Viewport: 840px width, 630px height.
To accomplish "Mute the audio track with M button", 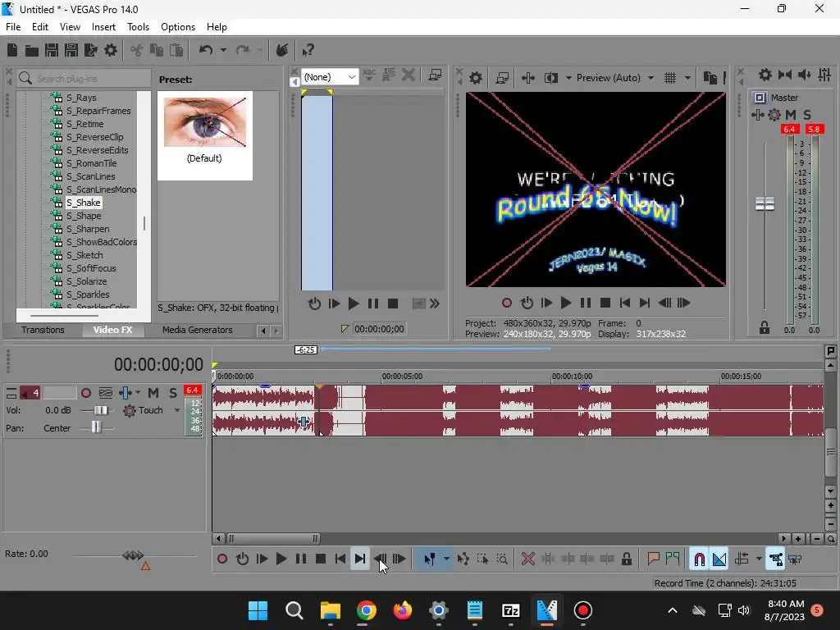I will click(153, 393).
